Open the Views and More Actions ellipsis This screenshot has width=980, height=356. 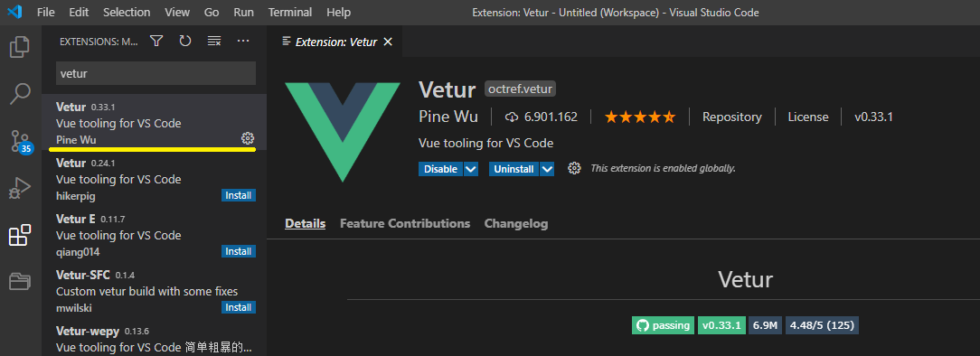click(x=243, y=42)
